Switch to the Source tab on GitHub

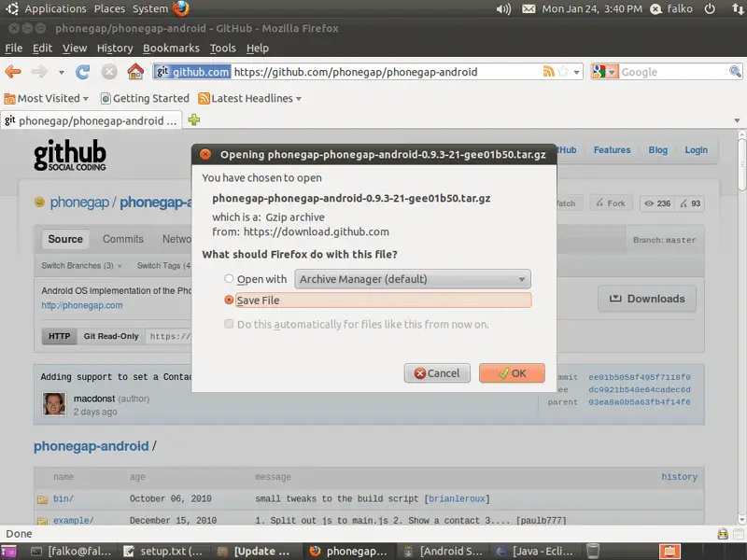coord(65,239)
